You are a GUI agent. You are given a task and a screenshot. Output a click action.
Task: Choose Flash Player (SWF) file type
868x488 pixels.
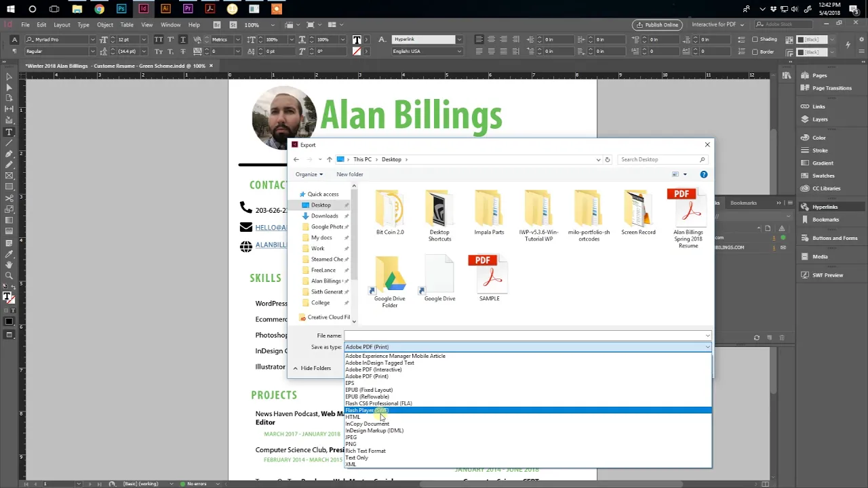coord(528,410)
